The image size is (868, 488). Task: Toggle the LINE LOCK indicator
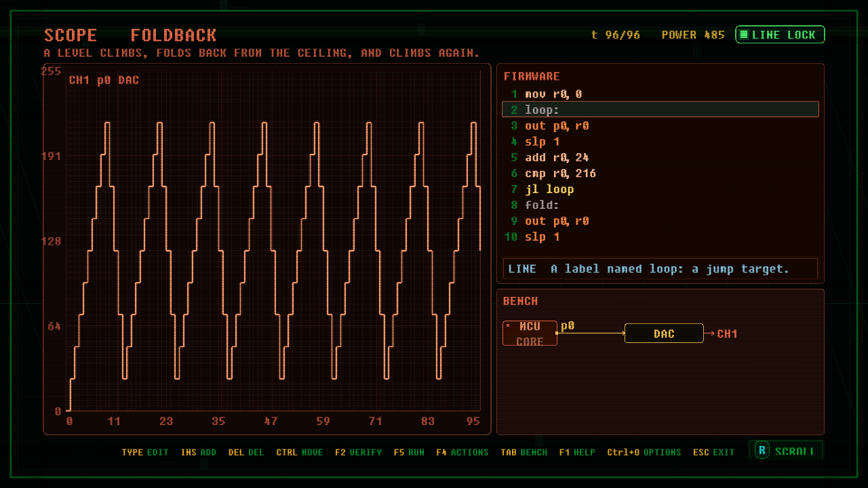[780, 35]
